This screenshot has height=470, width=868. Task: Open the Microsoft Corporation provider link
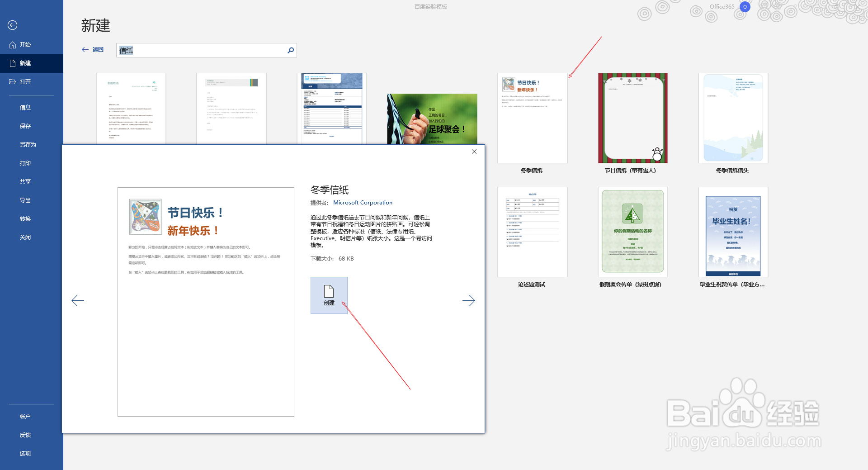pyautogui.click(x=363, y=202)
